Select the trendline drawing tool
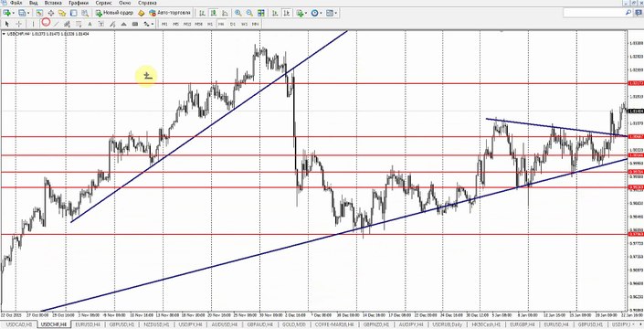Viewport: 644px width, 329px height. pyautogui.click(x=57, y=24)
